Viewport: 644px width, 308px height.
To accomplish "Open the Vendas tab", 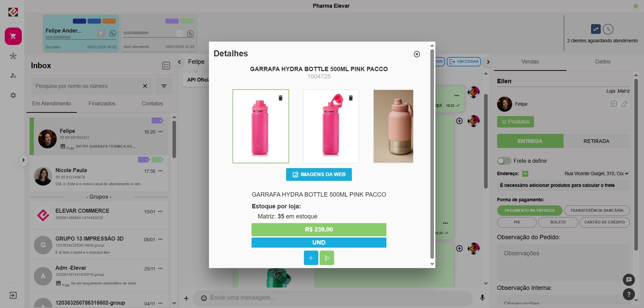I will point(530,62).
